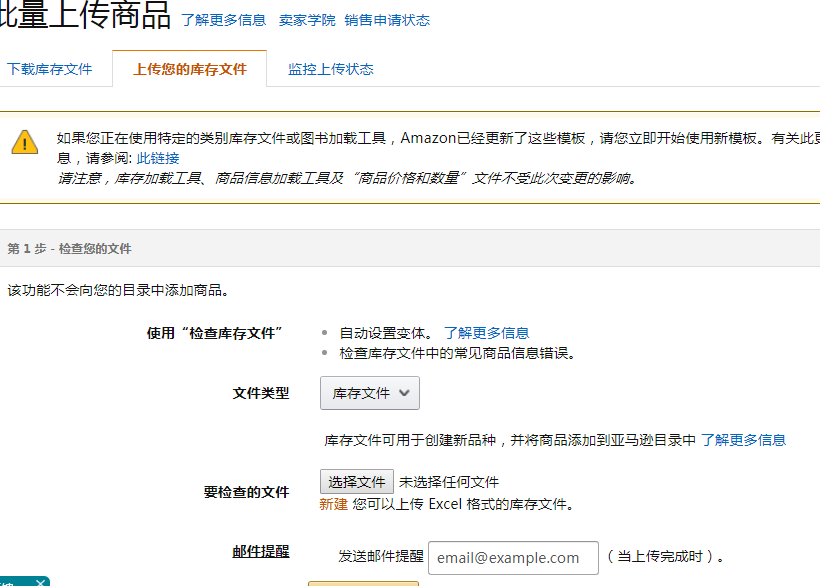Click the teal widget in the bottom corner
The width and height of the screenshot is (820, 586).
point(15,582)
